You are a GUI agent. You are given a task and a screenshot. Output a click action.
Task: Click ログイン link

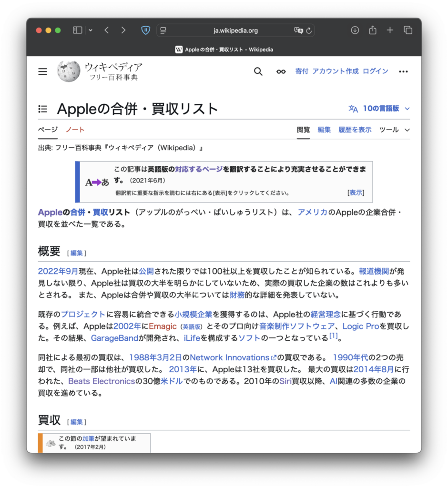click(x=376, y=71)
